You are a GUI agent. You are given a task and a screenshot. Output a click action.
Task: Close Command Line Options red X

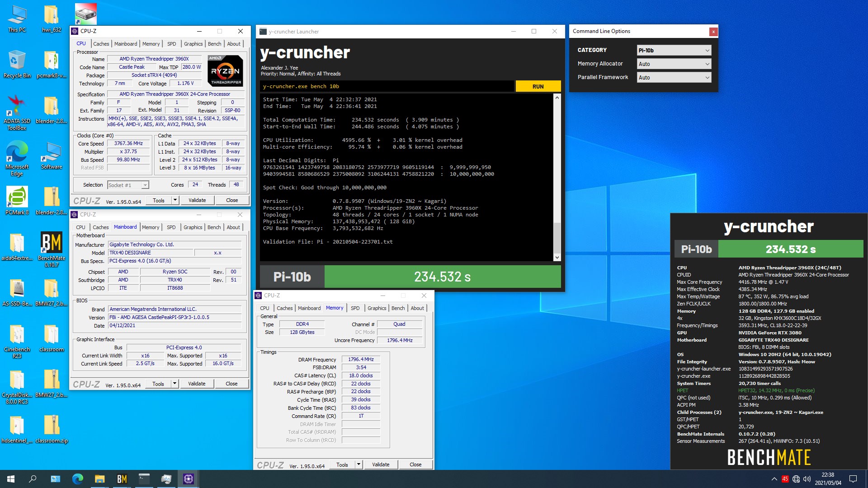click(x=713, y=32)
